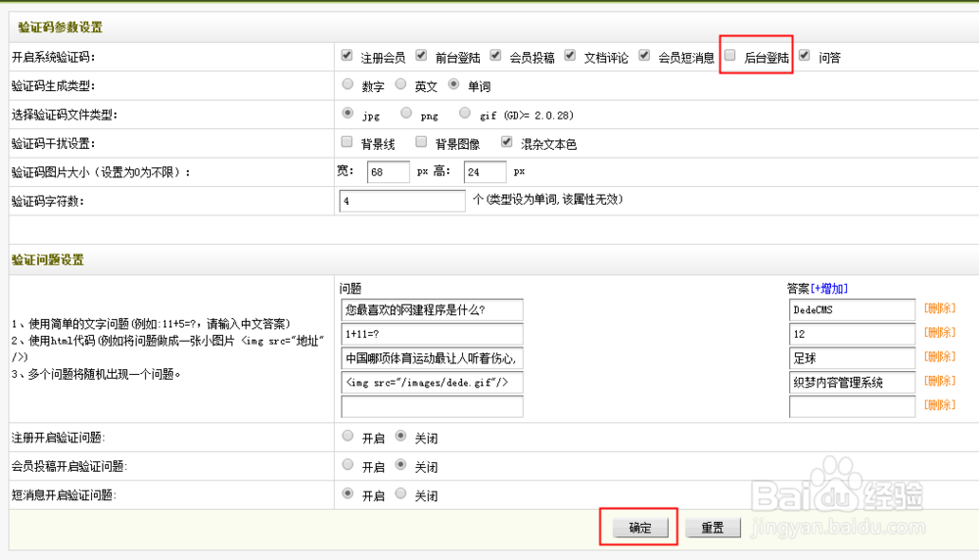The image size is (979, 560).
Task: Choose jpg captcha file type
Action: tap(348, 113)
